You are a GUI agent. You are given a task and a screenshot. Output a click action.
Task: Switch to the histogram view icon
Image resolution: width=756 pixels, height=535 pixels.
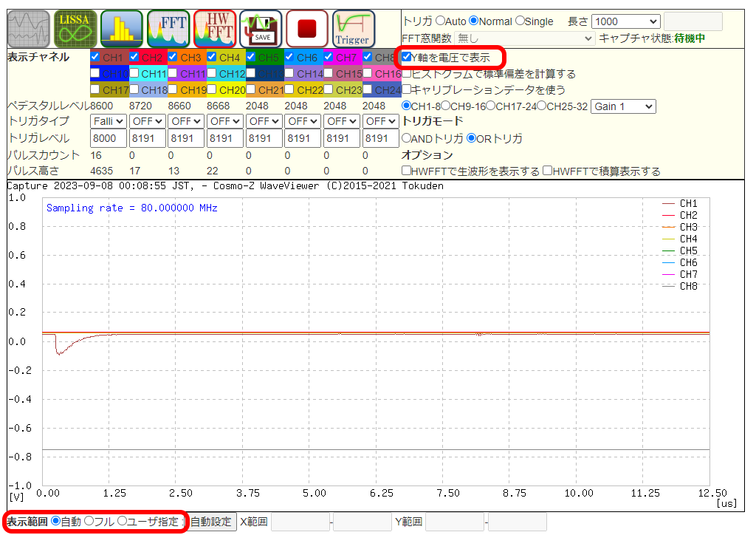point(122,29)
